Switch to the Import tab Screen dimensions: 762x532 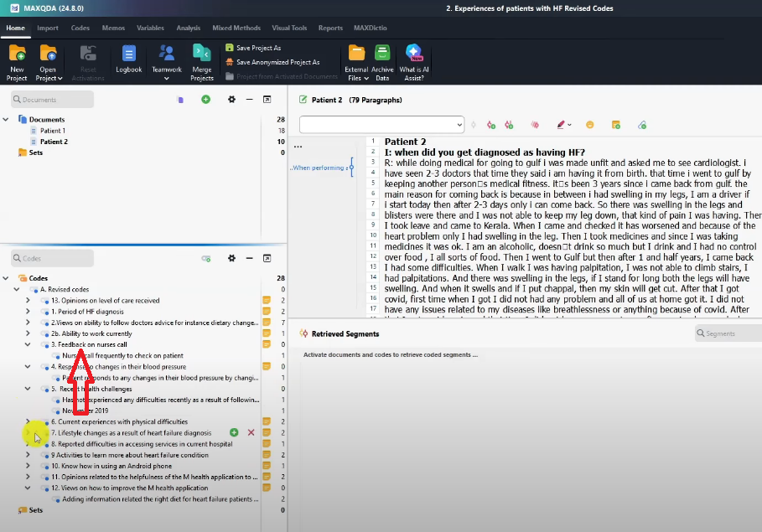pos(48,28)
